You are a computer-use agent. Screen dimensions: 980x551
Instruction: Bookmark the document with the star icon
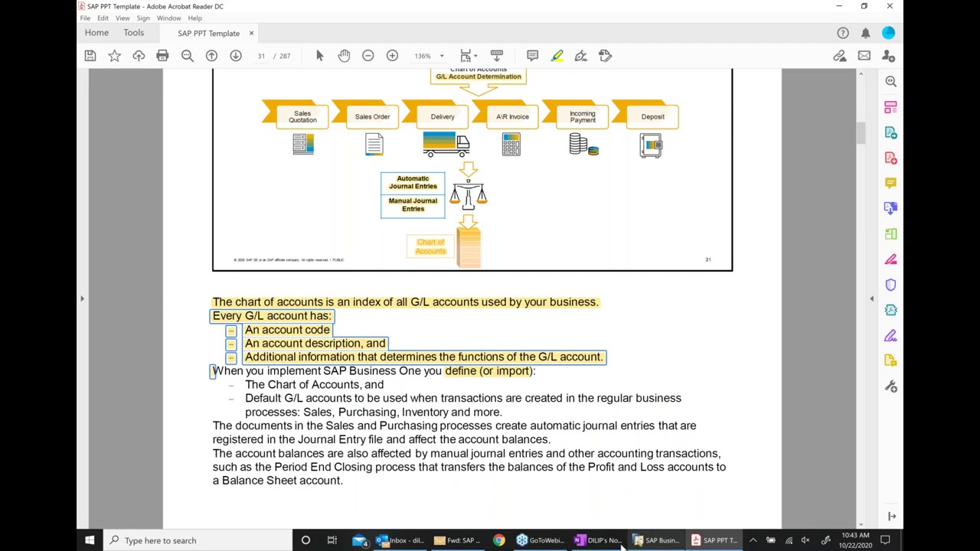114,56
